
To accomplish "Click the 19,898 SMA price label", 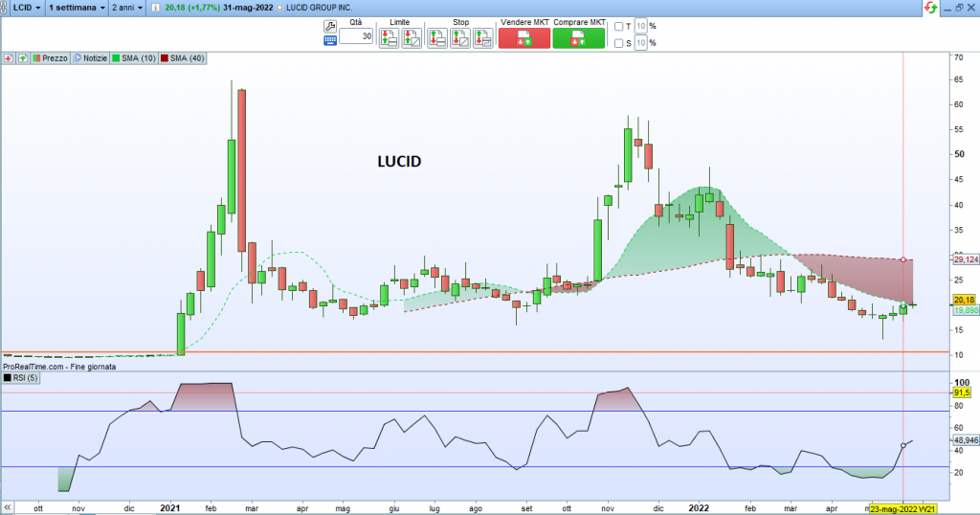I will pyautogui.click(x=966, y=310).
